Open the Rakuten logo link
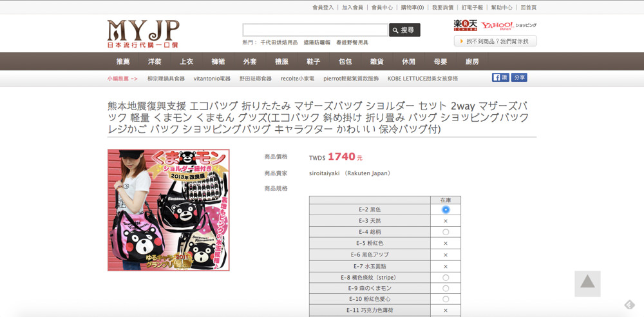Viewport: 644px width, 317px height. [466, 26]
